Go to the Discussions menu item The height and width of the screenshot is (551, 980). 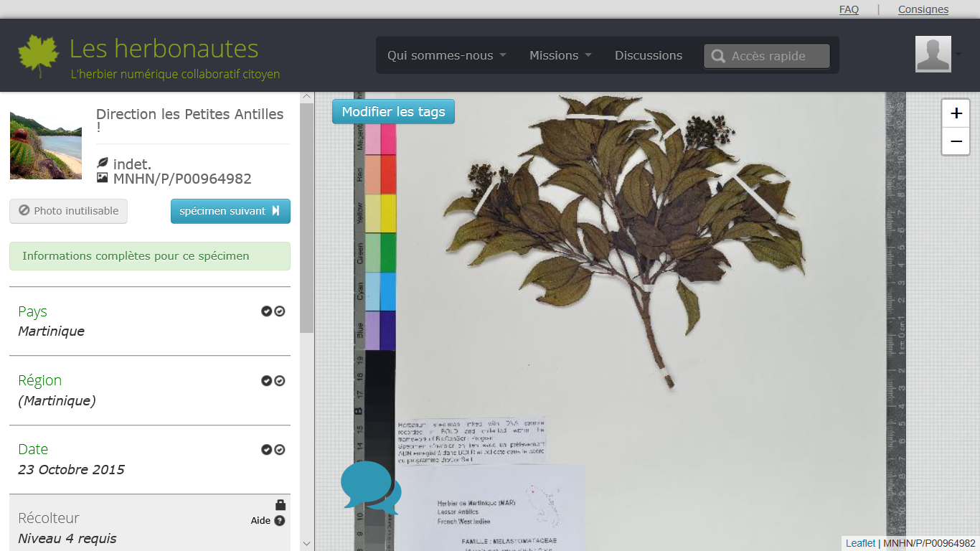(648, 55)
